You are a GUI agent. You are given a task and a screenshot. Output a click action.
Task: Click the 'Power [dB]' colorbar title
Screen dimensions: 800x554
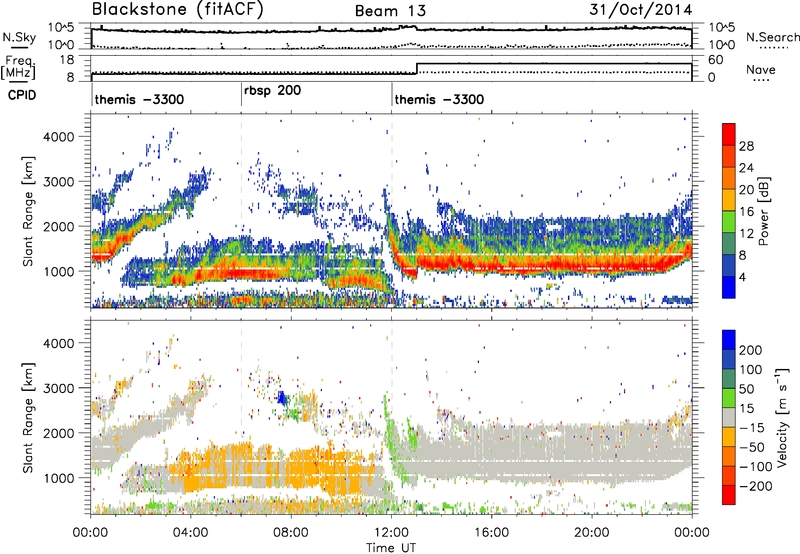(763, 211)
